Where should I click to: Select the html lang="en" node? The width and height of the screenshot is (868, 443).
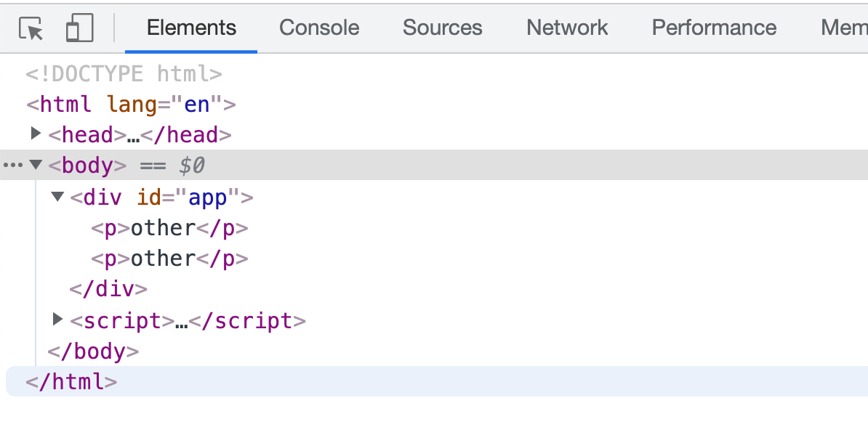[x=131, y=104]
